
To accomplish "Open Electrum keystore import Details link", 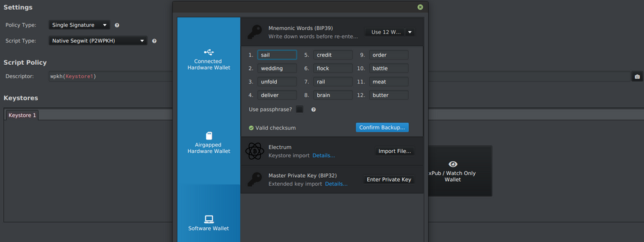I will coord(324,155).
